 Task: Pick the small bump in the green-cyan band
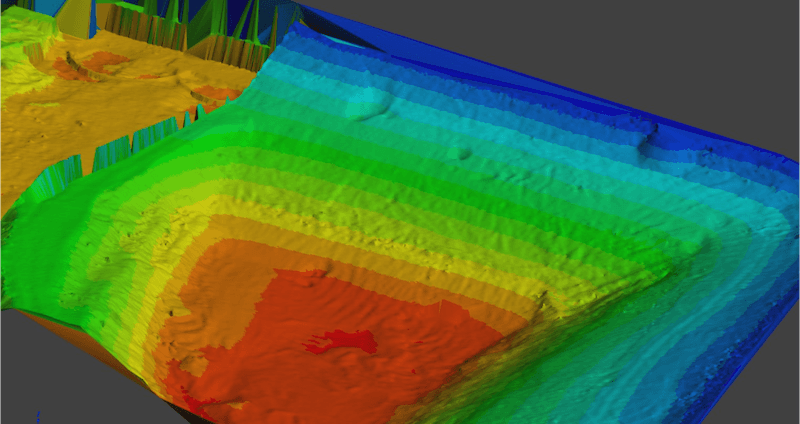click(458, 152)
